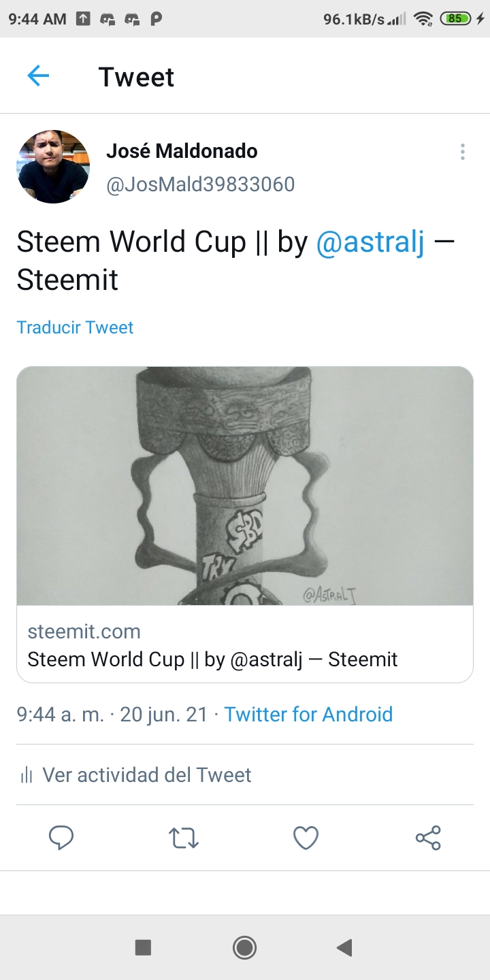Tap the share icon
Screen dimensions: 490x980
pyautogui.click(x=428, y=838)
